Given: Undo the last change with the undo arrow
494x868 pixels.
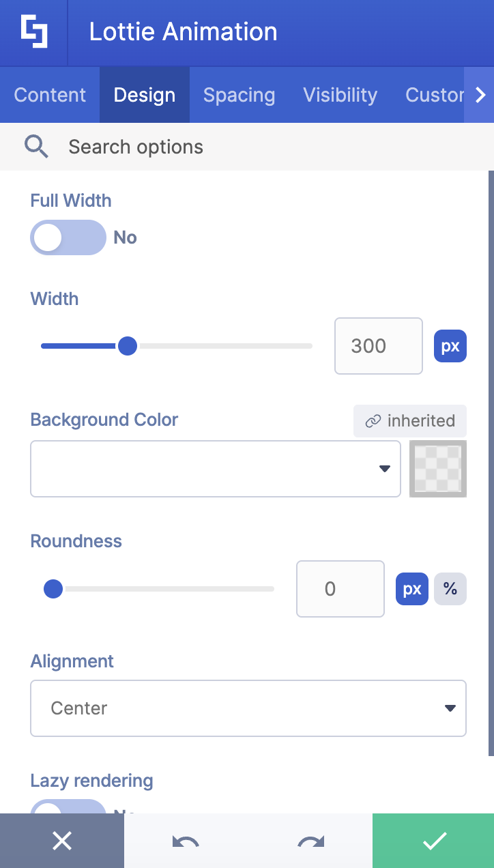Looking at the screenshot, I should click(186, 841).
